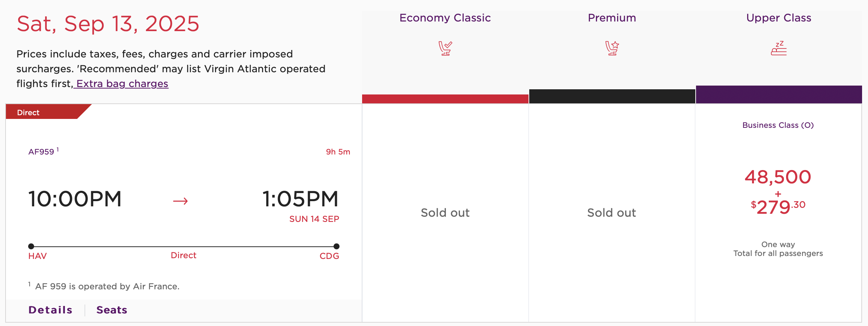Image resolution: width=868 pixels, height=326 pixels.
Task: Choose the 48,500 points Upper Class fare
Action: coord(778,192)
